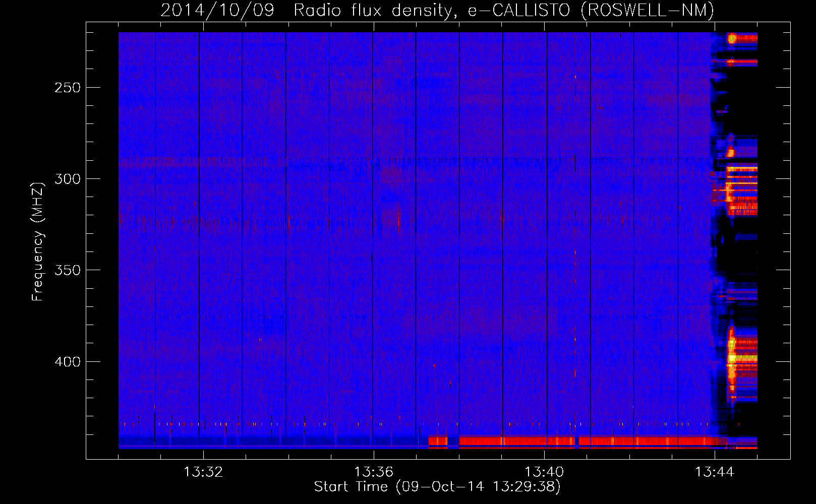Click the "Frequency (MHZ)" y-axis label
The width and height of the screenshot is (816, 504).
pyautogui.click(x=38, y=241)
